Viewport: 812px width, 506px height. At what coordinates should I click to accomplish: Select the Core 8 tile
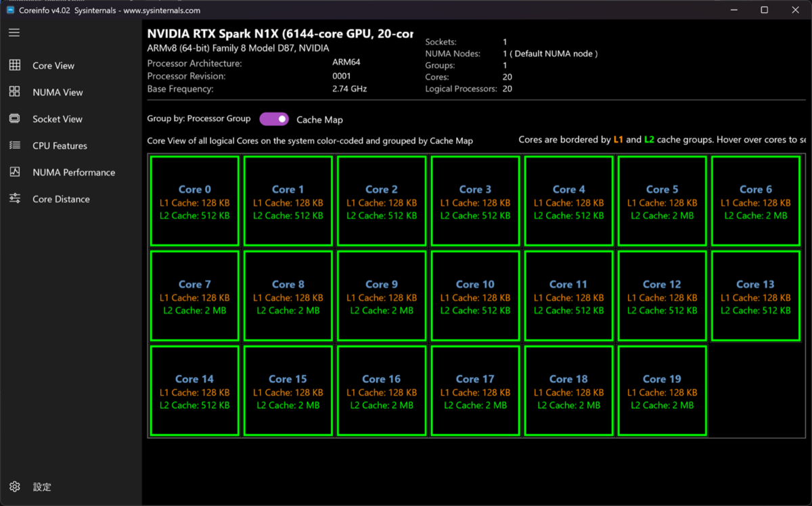pos(288,296)
